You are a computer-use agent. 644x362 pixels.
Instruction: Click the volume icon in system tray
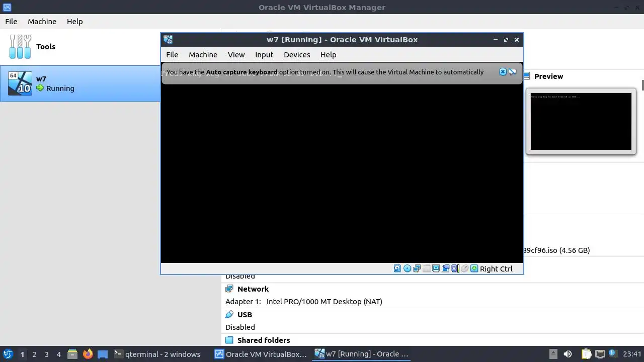coord(568,354)
